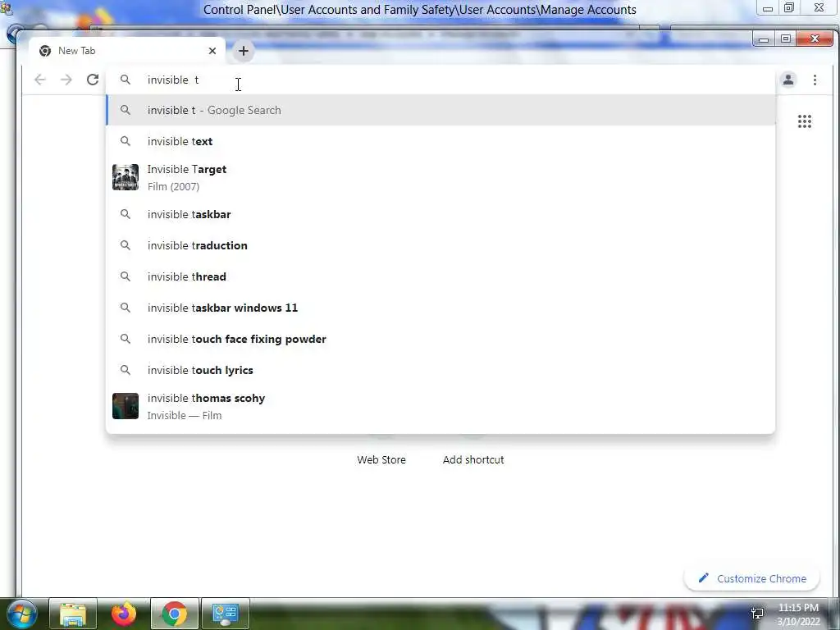The width and height of the screenshot is (840, 630).
Task: Open the Windows Start orb
Action: point(21,614)
